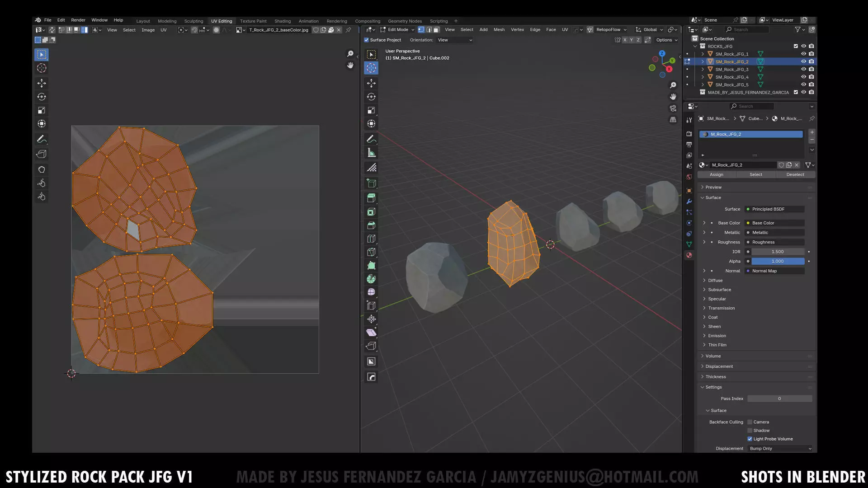Select the Knife tool

(371, 252)
